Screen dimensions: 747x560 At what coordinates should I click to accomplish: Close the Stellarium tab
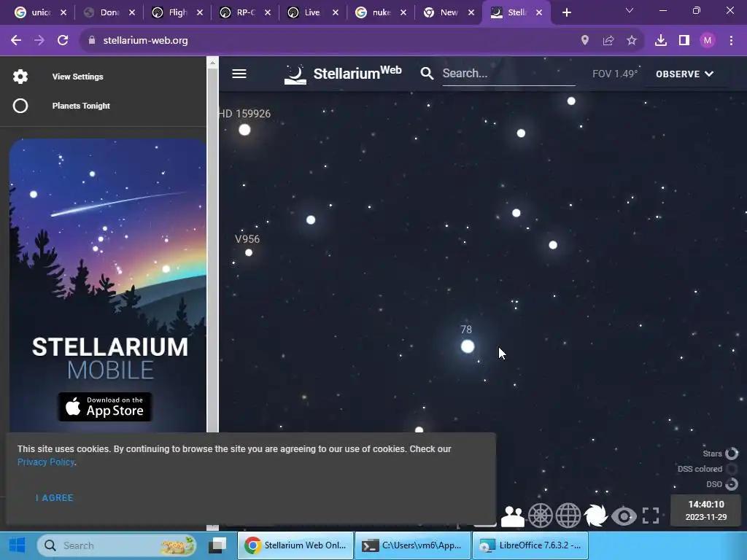coord(539,12)
